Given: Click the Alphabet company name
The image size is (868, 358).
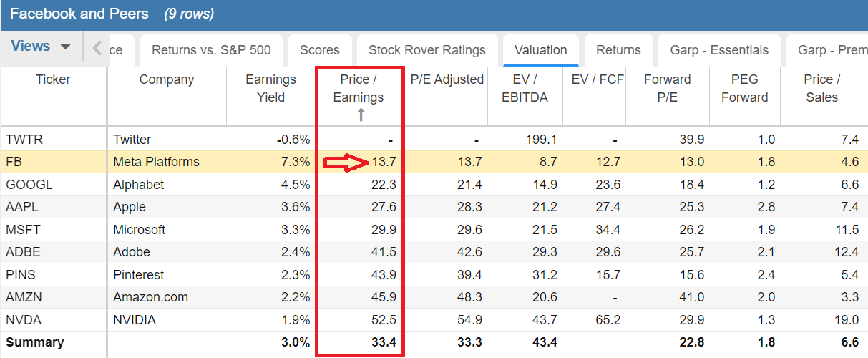Looking at the screenshot, I should coord(139,185).
